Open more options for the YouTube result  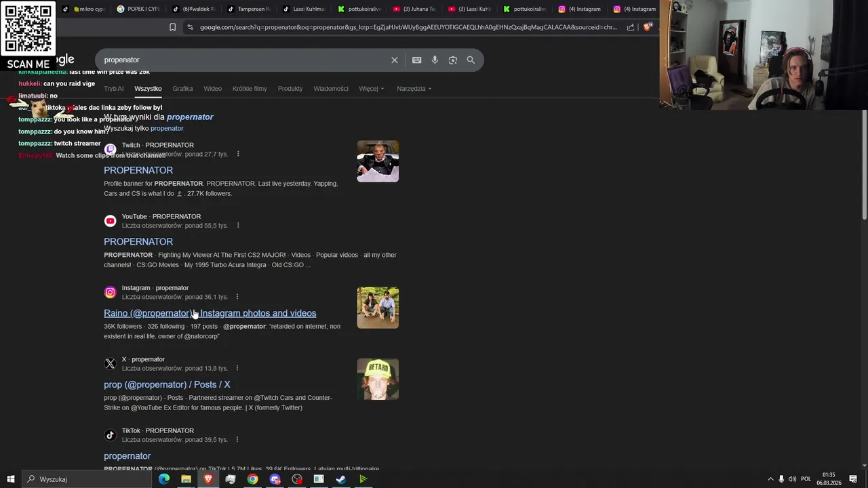click(237, 225)
